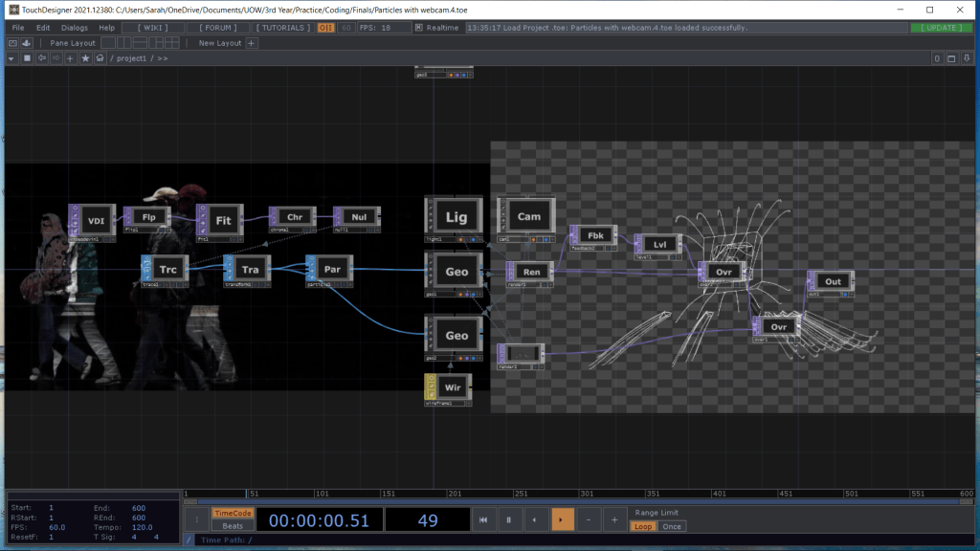Switch timeline display to Beats
The image size is (980, 551).
coord(232,526)
